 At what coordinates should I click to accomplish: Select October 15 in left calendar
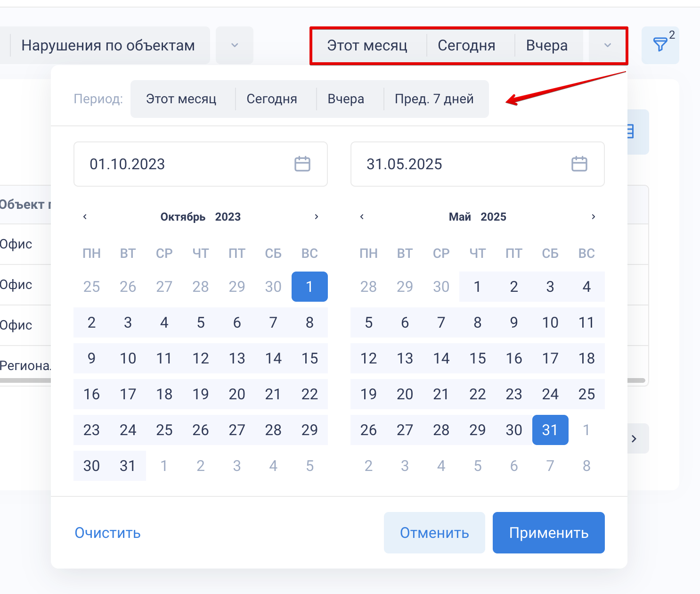coord(309,358)
